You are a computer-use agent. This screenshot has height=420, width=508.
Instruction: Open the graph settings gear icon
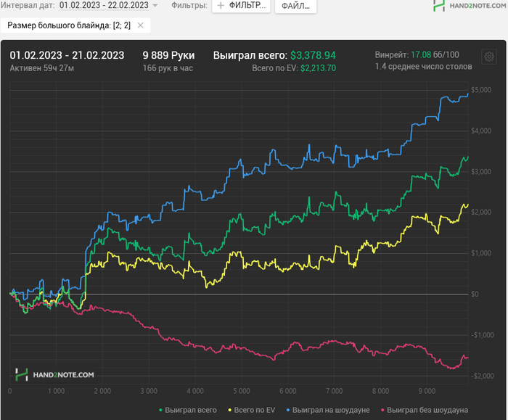pos(488,57)
